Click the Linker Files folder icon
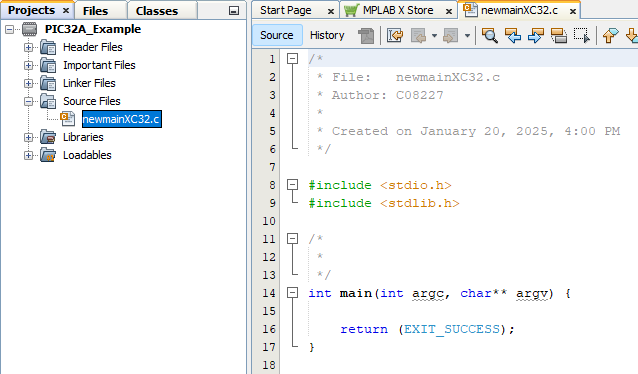 click(x=48, y=83)
